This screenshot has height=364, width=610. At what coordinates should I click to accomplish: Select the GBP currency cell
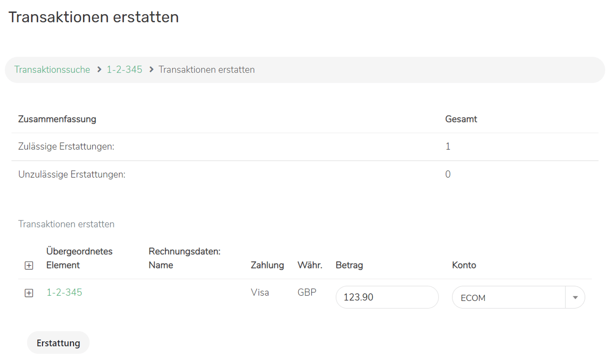307,292
